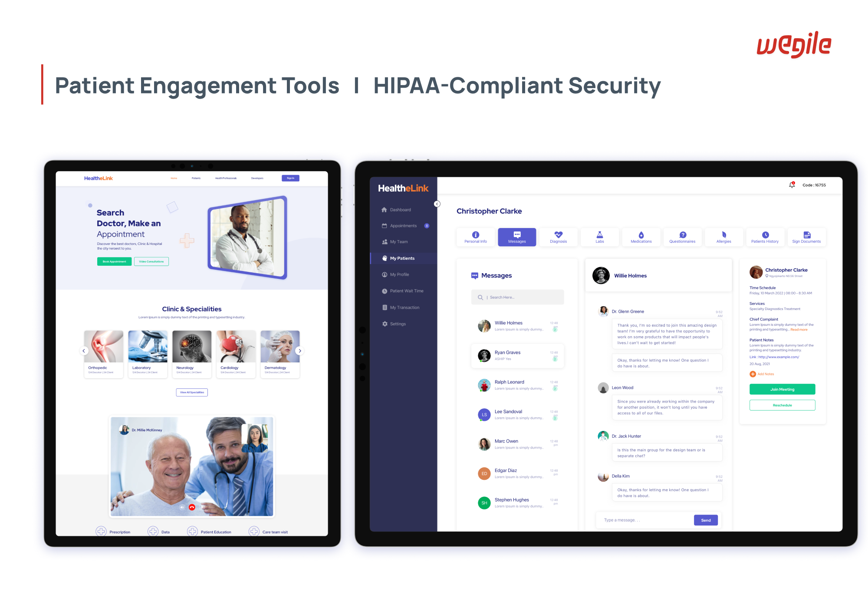This screenshot has width=868, height=608.
Task: Click the Join Meeting button
Action: coord(782,389)
